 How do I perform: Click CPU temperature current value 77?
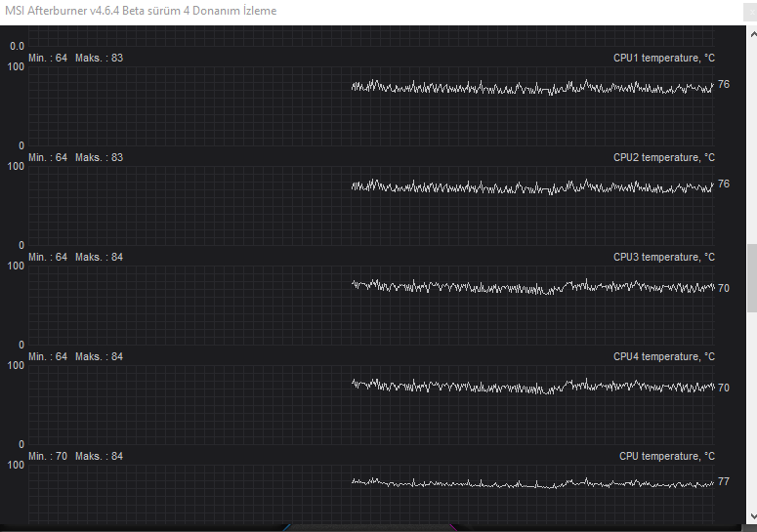click(x=724, y=481)
